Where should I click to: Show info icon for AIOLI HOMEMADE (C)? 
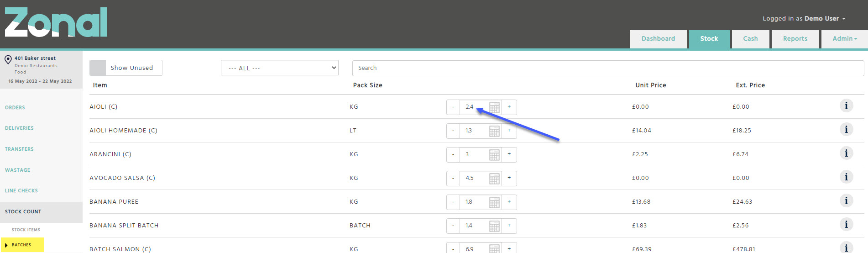pyautogui.click(x=846, y=130)
